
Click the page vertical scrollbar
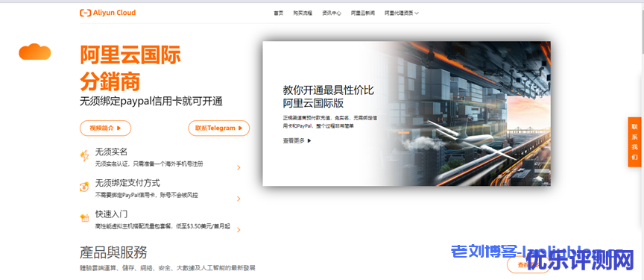pyautogui.click(x=642, y=140)
